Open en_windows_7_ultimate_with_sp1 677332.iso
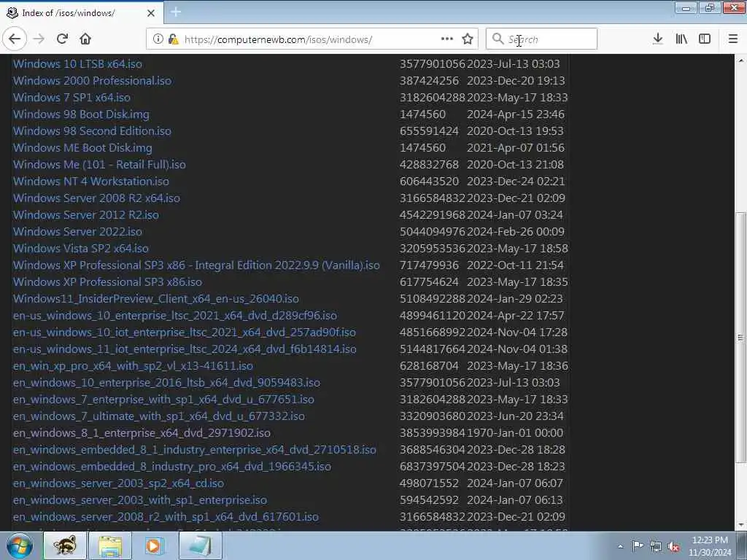Screen dimensions: 747x560 [158, 416]
